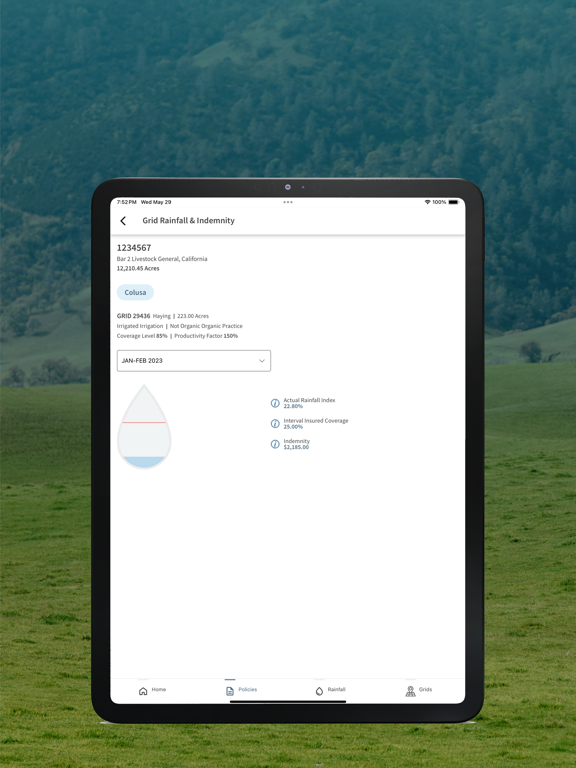Tap the Coverage Level 85% text
Viewport: 576px width, 768px height.
(142, 336)
